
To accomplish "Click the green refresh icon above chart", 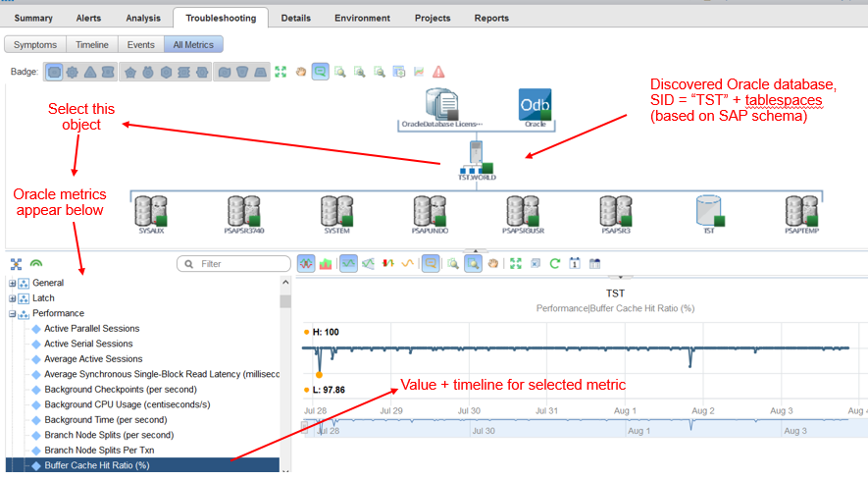I will pos(554,263).
